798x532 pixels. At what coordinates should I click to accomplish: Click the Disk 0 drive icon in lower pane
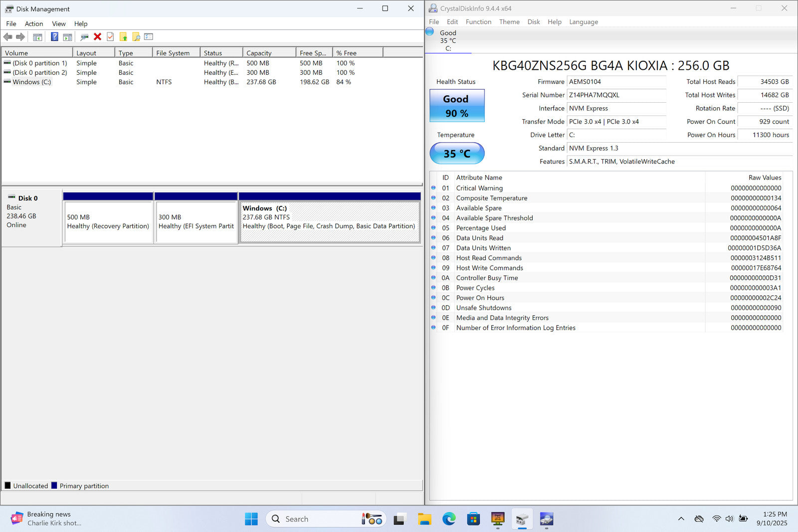tap(11, 197)
